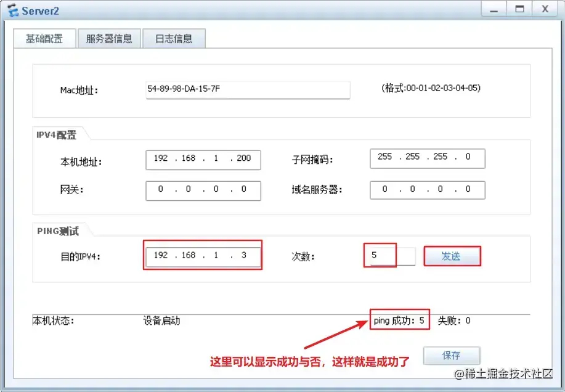Click the '目的IPV4:' label
The width and height of the screenshot is (565, 392).
(x=80, y=257)
